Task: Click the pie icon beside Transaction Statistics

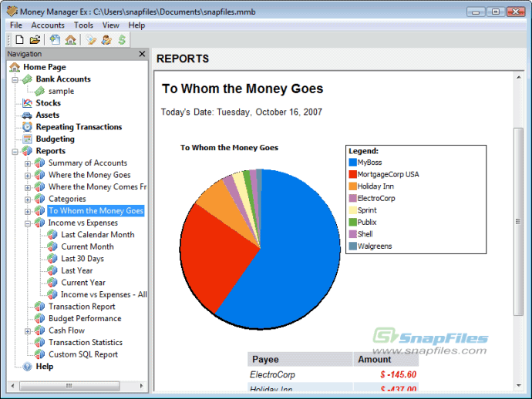Action: (39, 343)
